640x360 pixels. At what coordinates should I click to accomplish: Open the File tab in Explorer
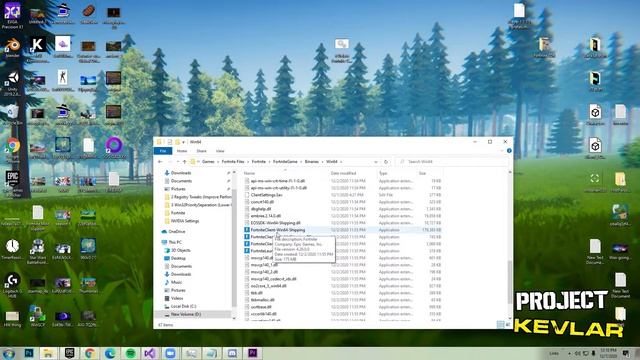(x=163, y=151)
